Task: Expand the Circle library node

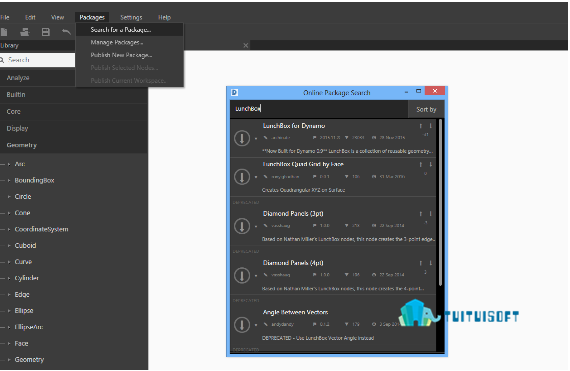Action: point(9,197)
